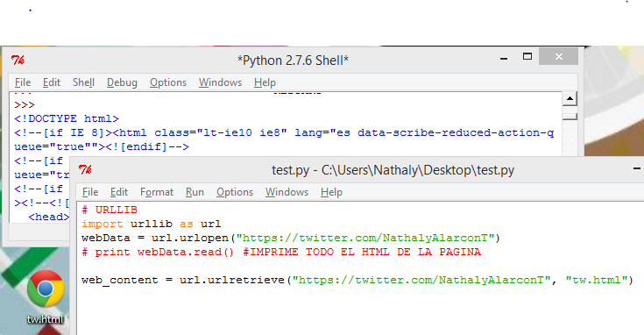Open Shell menu in Python Shell window
This screenshot has height=335, width=644.
coord(83,82)
